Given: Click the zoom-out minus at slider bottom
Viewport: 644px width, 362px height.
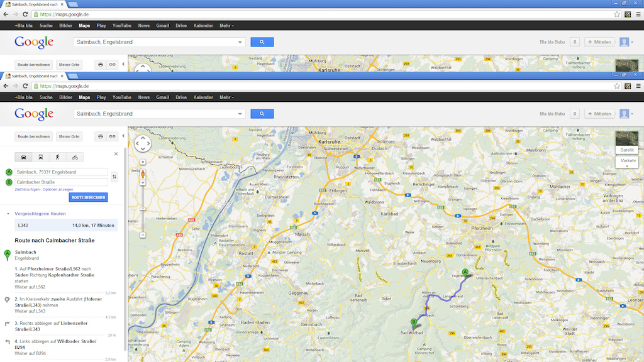Looking at the screenshot, I should coord(143,235).
